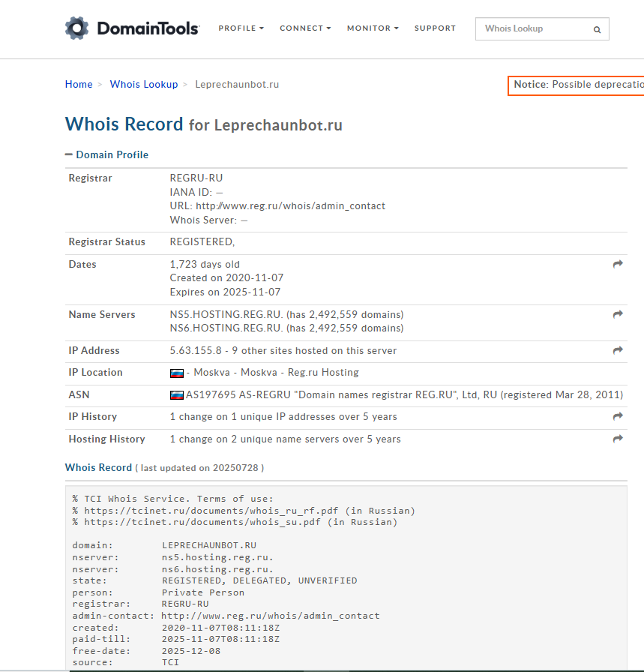Click admin-contact URL in raw record
The width and height of the screenshot is (644, 672).
tap(271, 616)
